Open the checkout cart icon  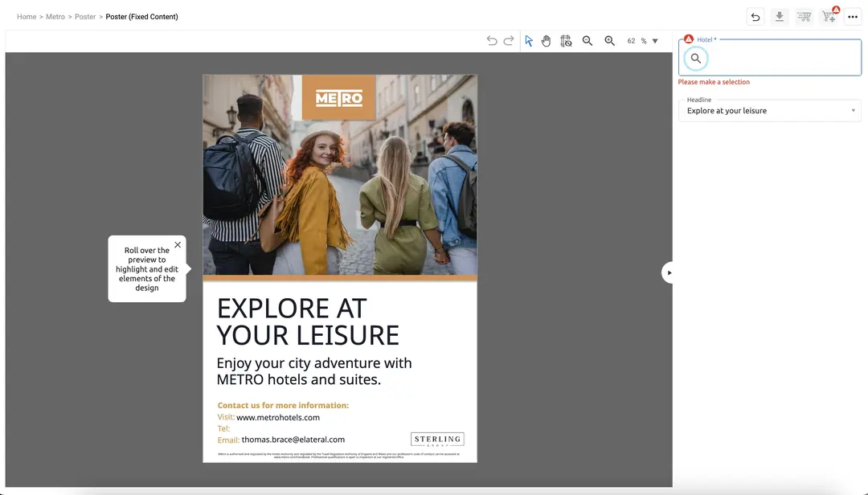804,17
